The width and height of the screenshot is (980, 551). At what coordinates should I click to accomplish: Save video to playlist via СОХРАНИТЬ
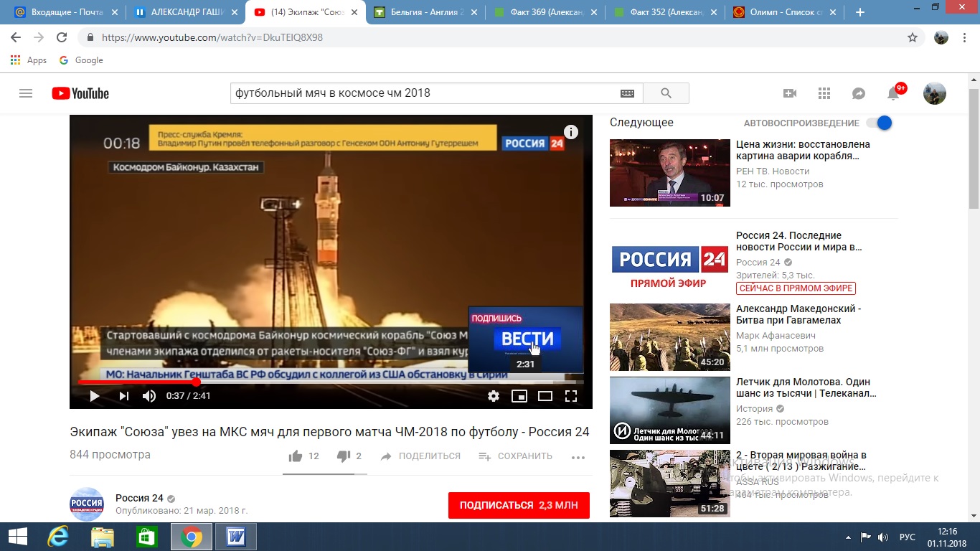tap(516, 456)
